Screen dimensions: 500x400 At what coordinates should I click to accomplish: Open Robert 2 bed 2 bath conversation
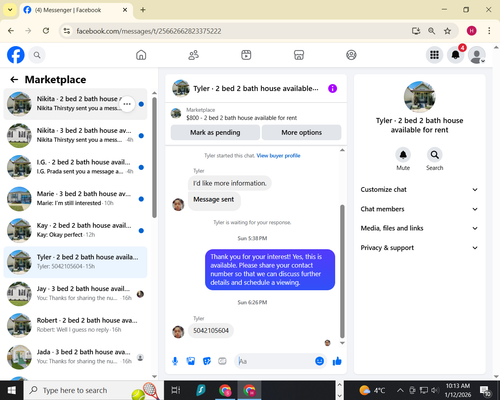[75, 325]
